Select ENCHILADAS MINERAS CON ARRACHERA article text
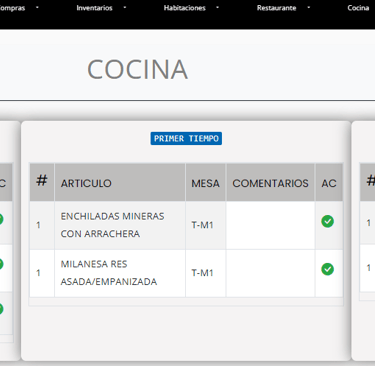The image size is (375, 366). pyautogui.click(x=112, y=225)
